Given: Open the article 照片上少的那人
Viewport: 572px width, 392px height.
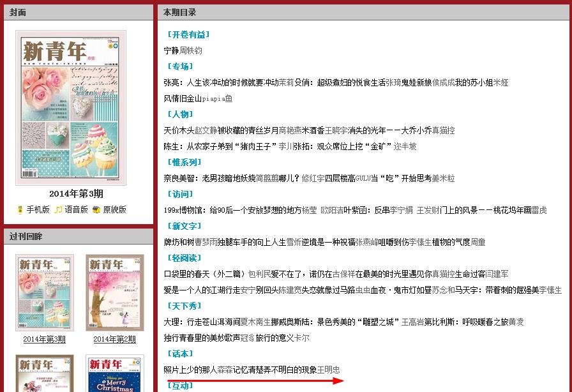Looking at the screenshot, I should point(190,370).
